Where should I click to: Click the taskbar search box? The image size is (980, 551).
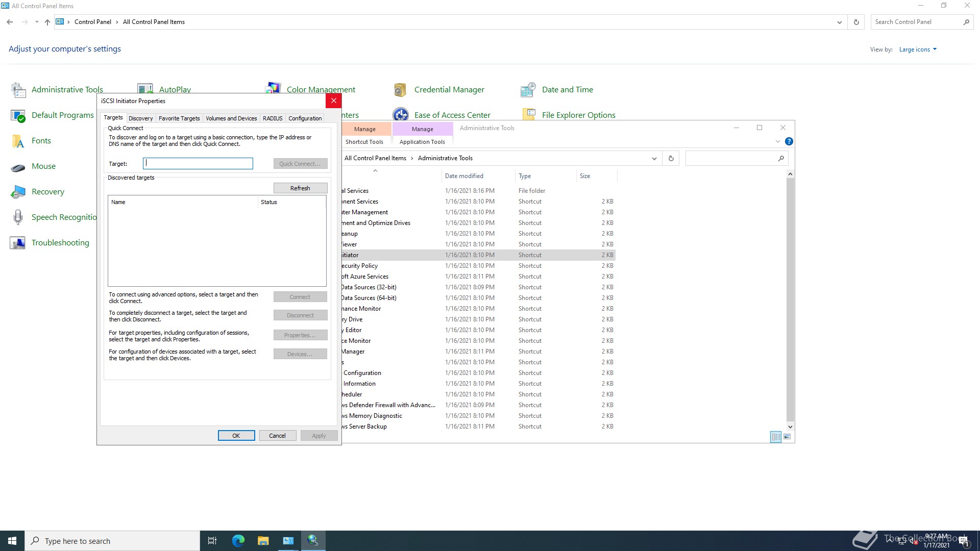click(x=112, y=541)
